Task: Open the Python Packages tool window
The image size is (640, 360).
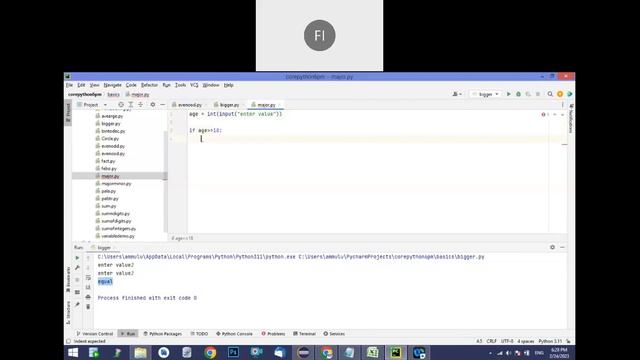Action: click(162, 333)
